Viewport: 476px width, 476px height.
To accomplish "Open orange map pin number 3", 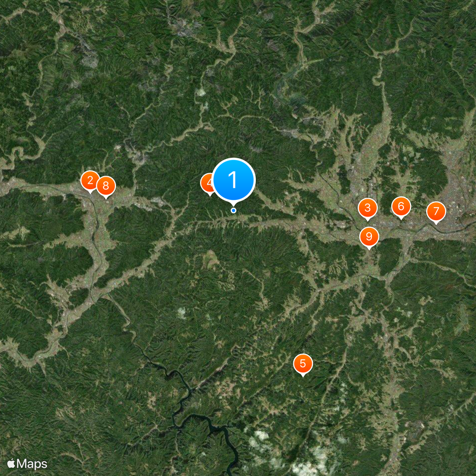I will pos(368,208).
